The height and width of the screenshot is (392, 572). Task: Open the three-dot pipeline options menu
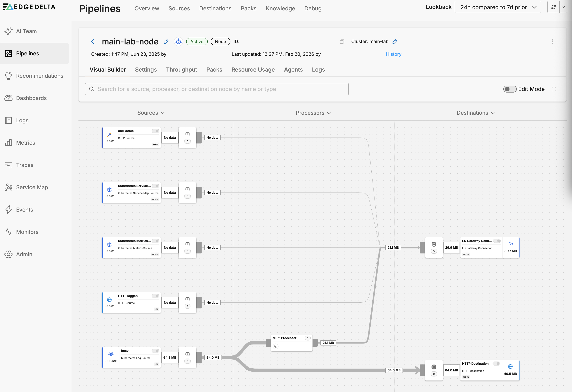coord(552,42)
